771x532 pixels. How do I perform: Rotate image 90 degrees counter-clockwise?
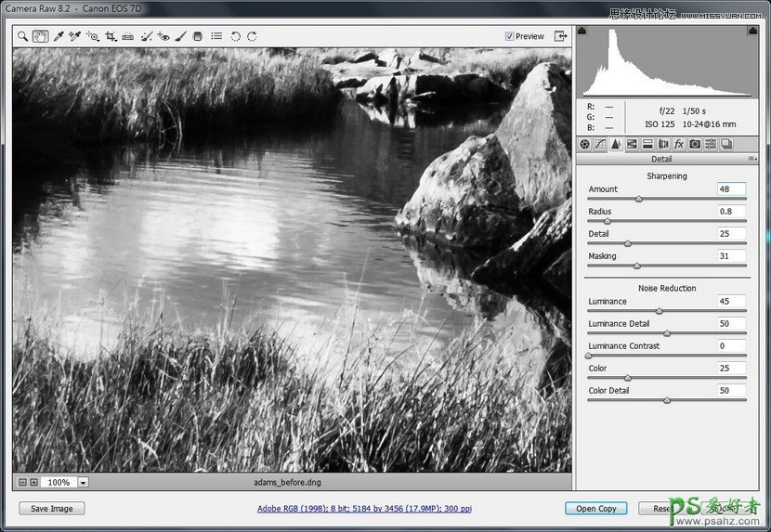(235, 37)
